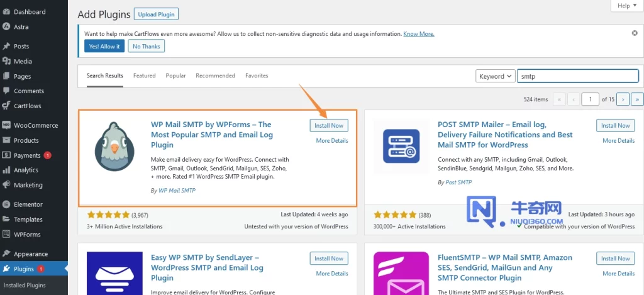Click the WooCommerce sidebar icon
This screenshot has height=295, width=644.
coord(6,125)
